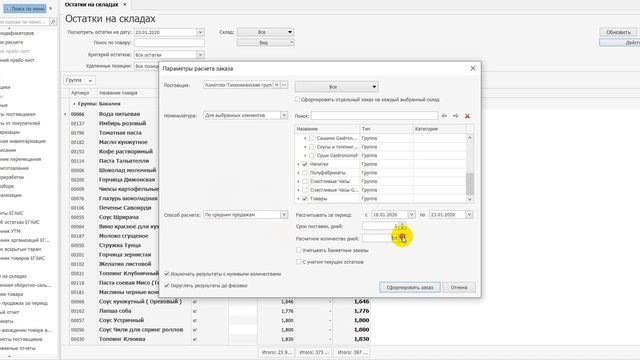The image size is (640, 360).
Task: Close the Параметры расчета заказа dialog
Action: pos(473,68)
